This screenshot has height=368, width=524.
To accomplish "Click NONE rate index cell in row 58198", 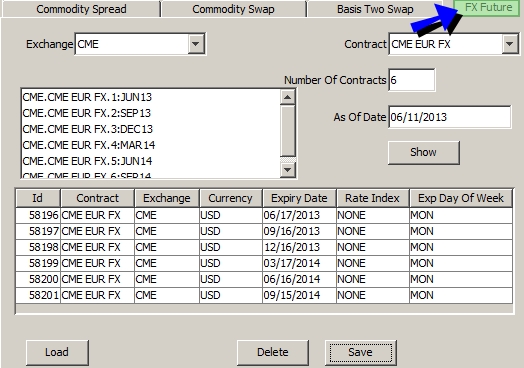I will [373, 247].
